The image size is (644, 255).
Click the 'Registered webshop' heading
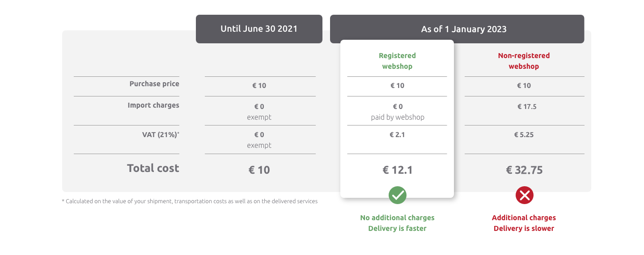pos(397,61)
